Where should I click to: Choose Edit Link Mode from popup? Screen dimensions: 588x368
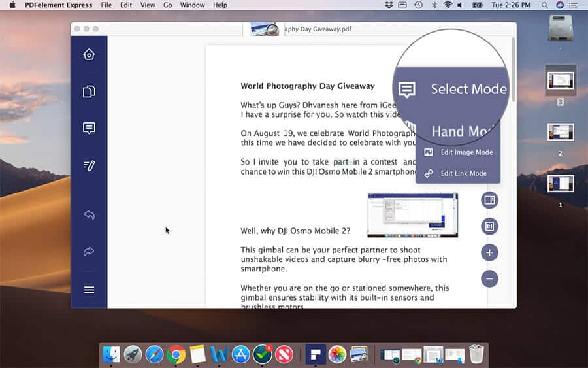coord(458,173)
